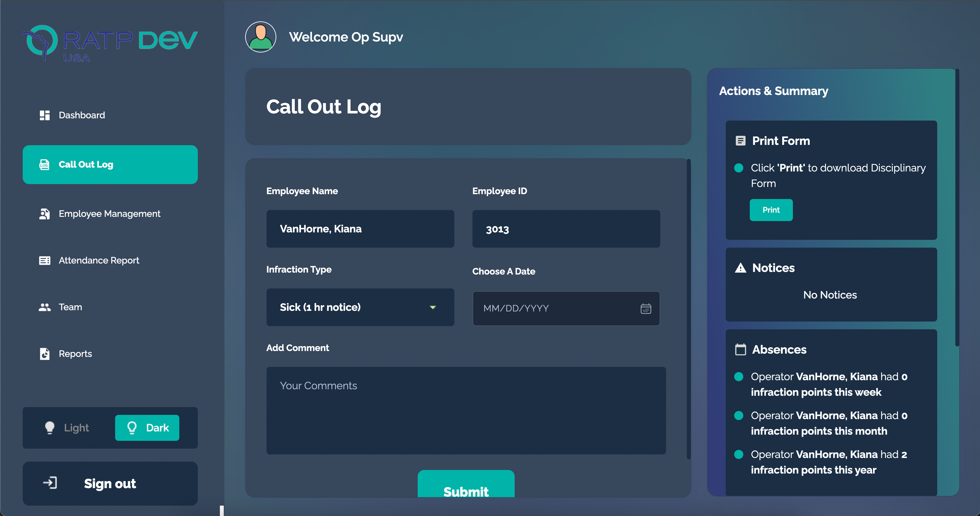Open Employee Management page
This screenshot has width=980, height=516.
(110, 214)
